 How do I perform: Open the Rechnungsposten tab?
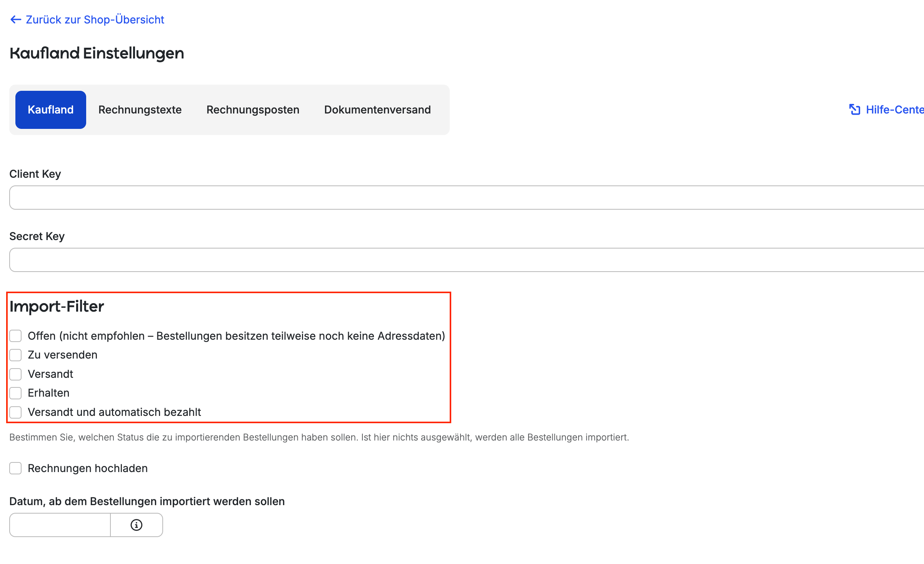click(x=253, y=110)
